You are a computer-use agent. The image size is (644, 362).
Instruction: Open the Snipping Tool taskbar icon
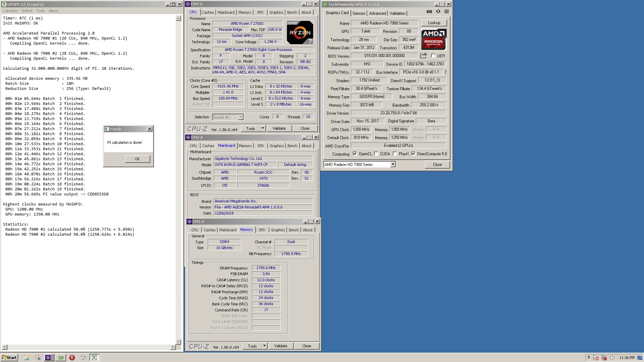pyautogui.click(x=38, y=358)
